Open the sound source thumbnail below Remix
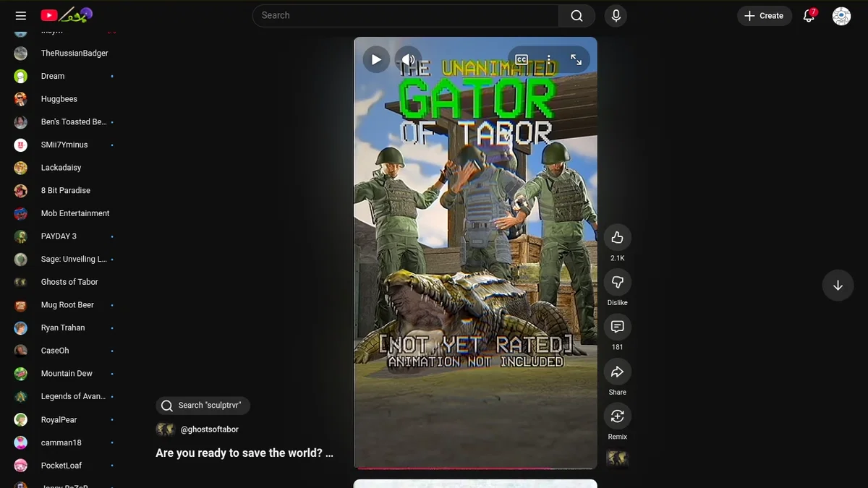This screenshot has height=488, width=868. [x=617, y=458]
